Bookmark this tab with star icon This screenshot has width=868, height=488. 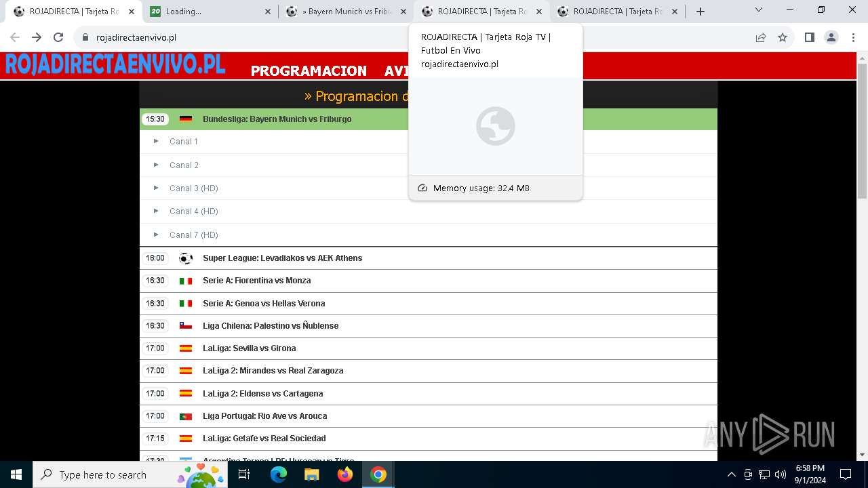click(783, 37)
